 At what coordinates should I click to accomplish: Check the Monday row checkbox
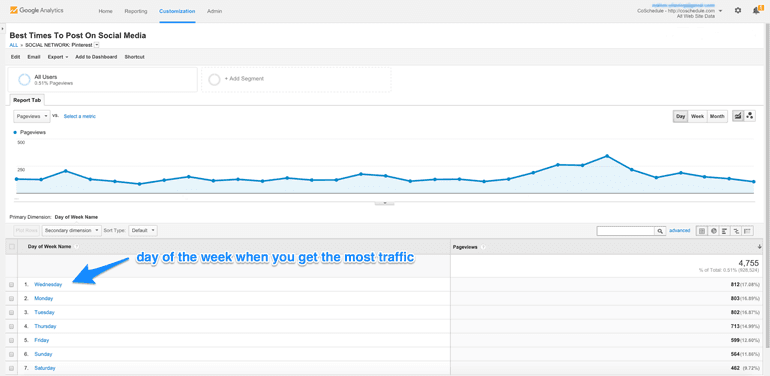11,298
